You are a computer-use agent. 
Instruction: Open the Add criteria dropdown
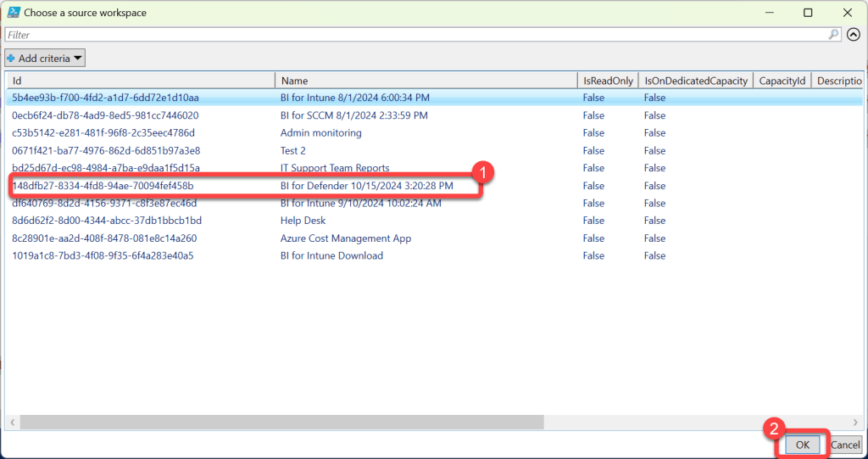[45, 58]
